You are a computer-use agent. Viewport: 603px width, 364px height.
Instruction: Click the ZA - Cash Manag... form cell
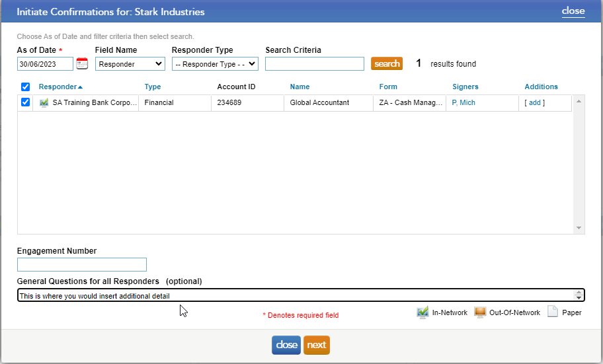[x=411, y=102]
